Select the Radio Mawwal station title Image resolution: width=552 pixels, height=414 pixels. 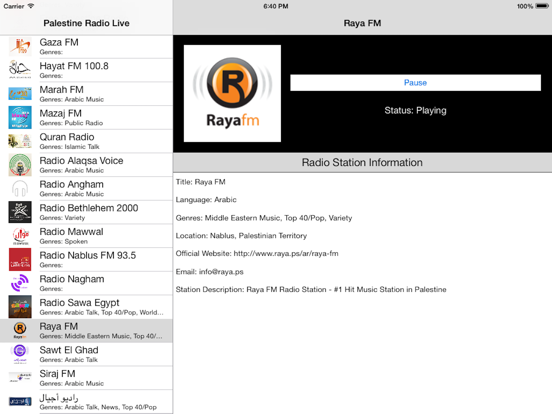tap(71, 232)
